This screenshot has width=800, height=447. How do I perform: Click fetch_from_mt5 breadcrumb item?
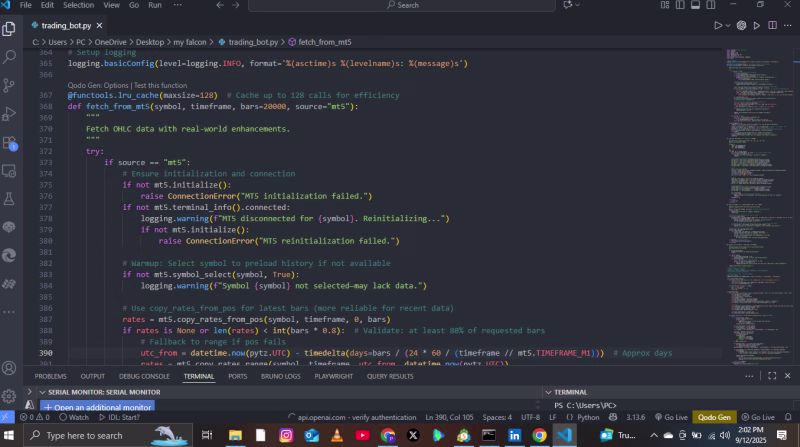click(x=319, y=42)
